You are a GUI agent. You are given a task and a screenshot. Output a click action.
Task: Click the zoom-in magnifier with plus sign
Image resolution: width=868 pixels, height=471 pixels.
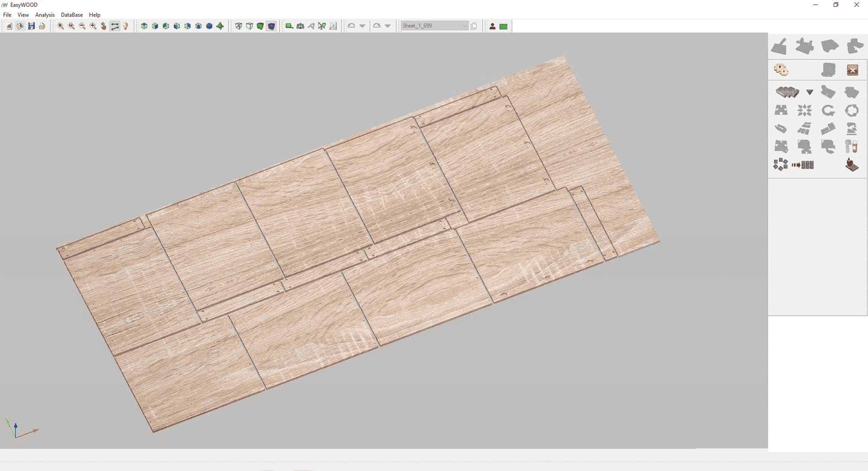(93, 26)
